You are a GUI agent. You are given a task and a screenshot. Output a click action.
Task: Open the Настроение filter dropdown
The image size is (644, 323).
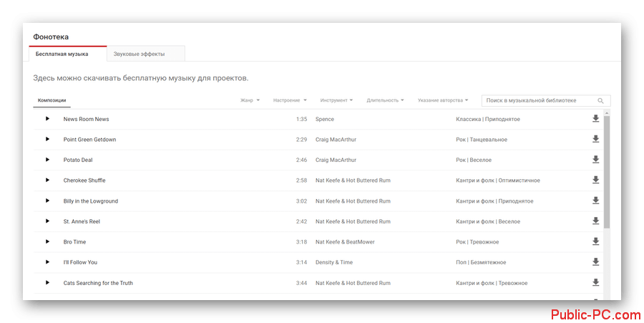coord(290,100)
